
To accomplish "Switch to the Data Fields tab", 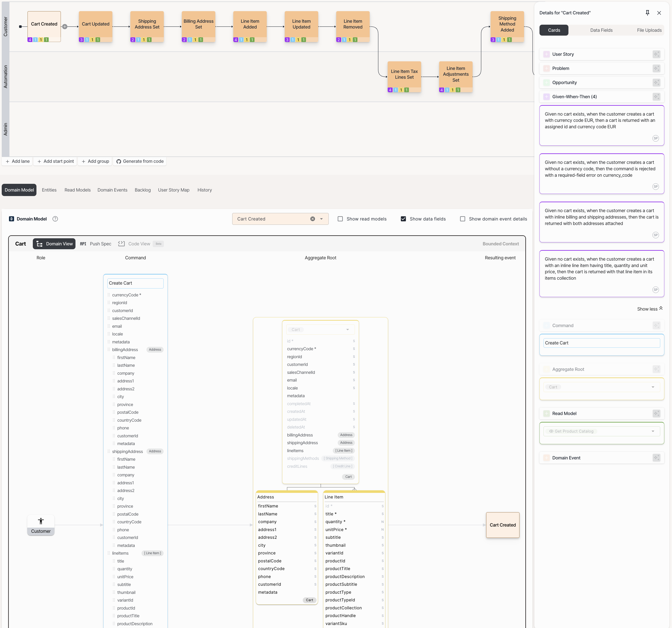I will pyautogui.click(x=601, y=30).
